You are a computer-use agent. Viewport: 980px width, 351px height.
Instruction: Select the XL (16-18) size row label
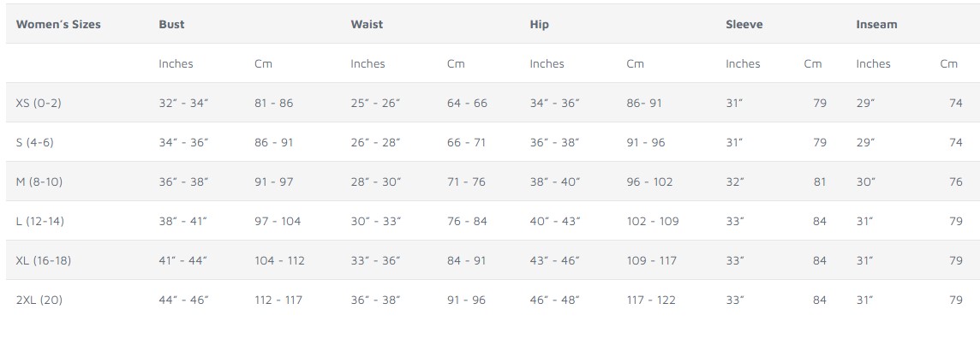[x=43, y=260]
